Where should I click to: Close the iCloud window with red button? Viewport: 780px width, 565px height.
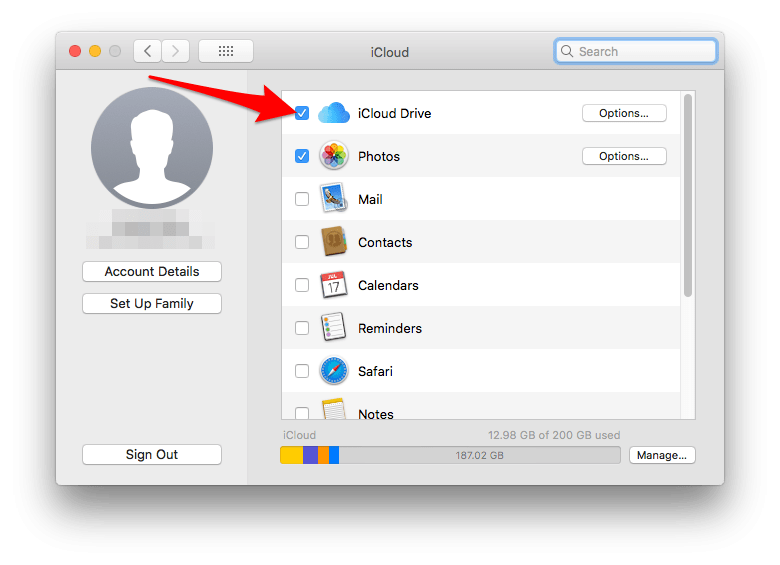point(75,51)
